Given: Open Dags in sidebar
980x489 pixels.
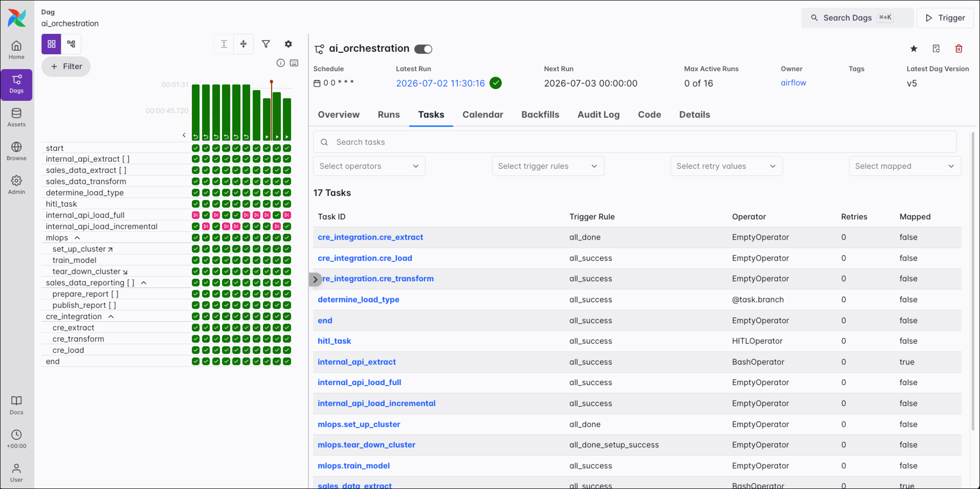Looking at the screenshot, I should point(17,84).
